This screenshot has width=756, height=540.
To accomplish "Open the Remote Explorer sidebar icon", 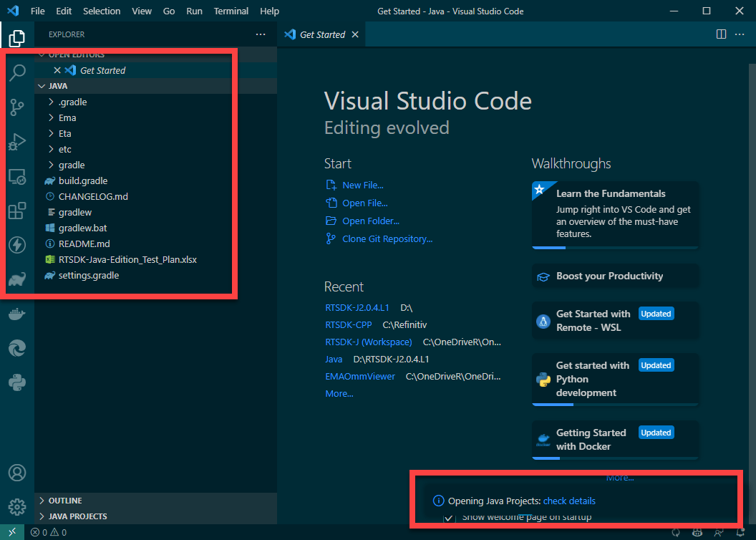I will tap(17, 176).
